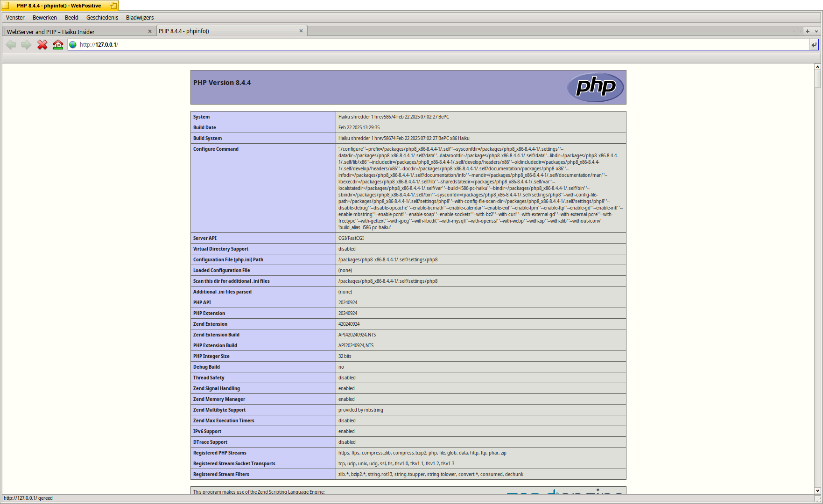The image size is (823, 504).
Task: Click Configuration File (php.ini) Path label
Action: 228,260
